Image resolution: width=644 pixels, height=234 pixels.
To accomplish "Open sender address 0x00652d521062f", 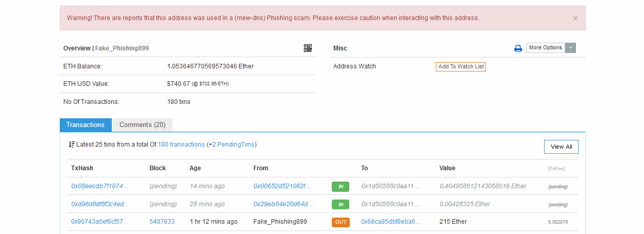I will point(283,186).
